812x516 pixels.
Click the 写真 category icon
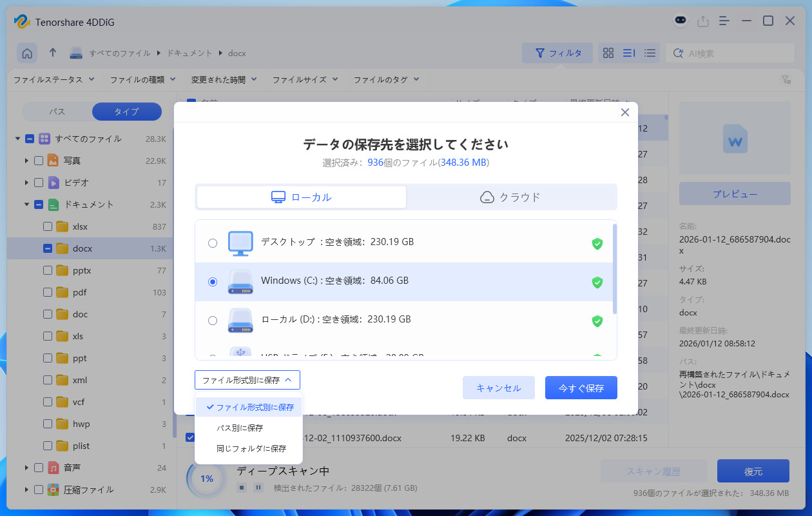53,161
